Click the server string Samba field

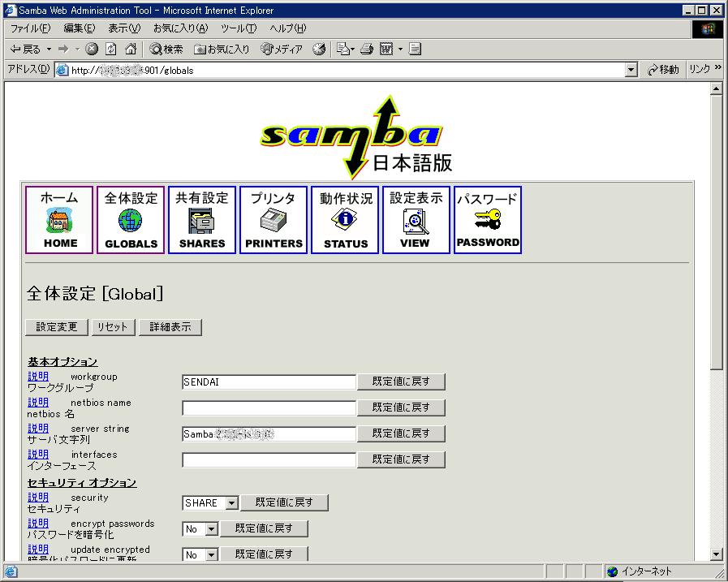pyautogui.click(x=269, y=434)
